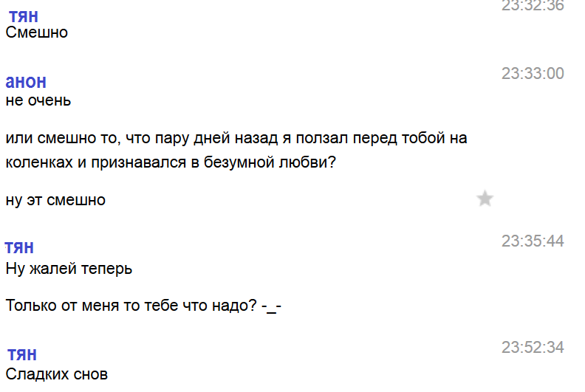
Task: Select the 'не очень' message
Action: [x=38, y=100]
